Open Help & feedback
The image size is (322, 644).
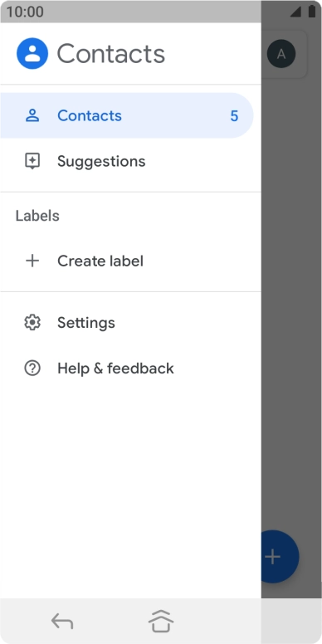click(x=130, y=368)
